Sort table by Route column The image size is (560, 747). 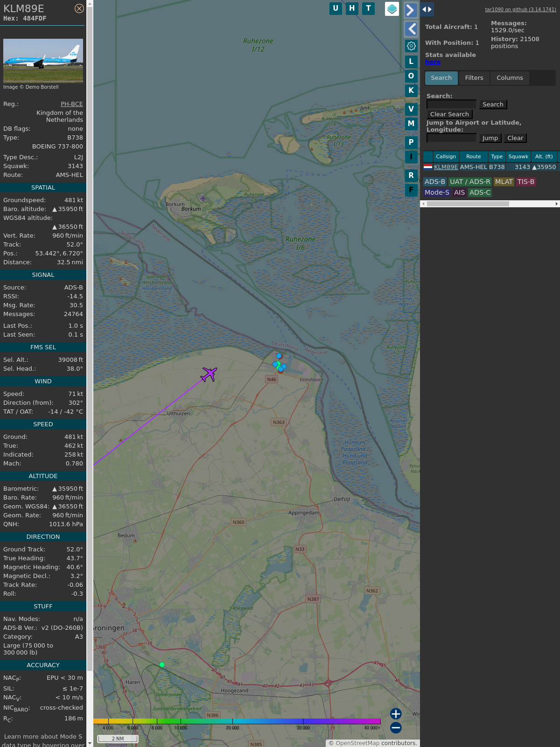474,156
